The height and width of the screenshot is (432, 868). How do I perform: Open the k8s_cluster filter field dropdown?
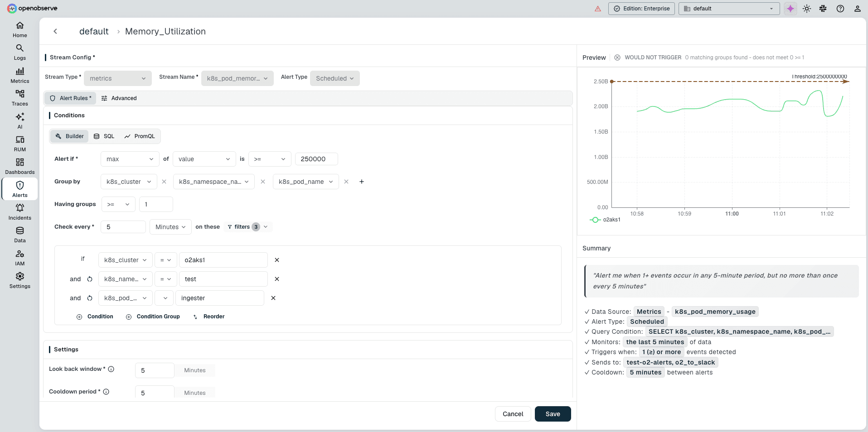pos(126,260)
